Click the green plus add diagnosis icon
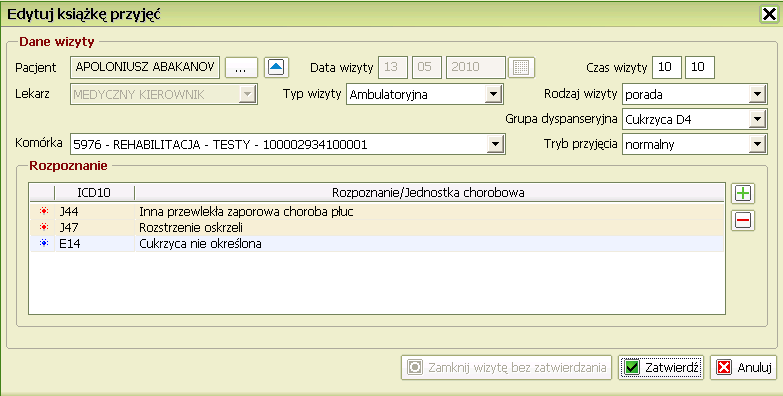783x396 pixels. coord(743,193)
